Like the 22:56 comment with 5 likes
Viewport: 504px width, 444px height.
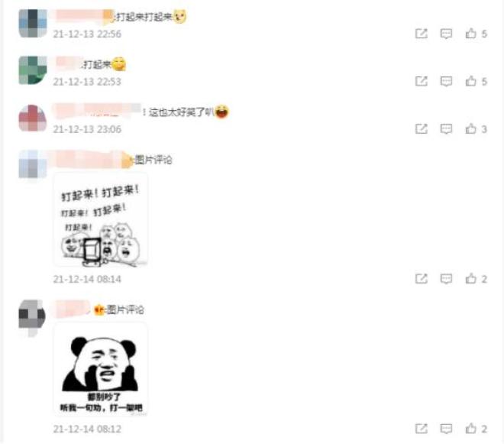pyautogui.click(x=471, y=34)
